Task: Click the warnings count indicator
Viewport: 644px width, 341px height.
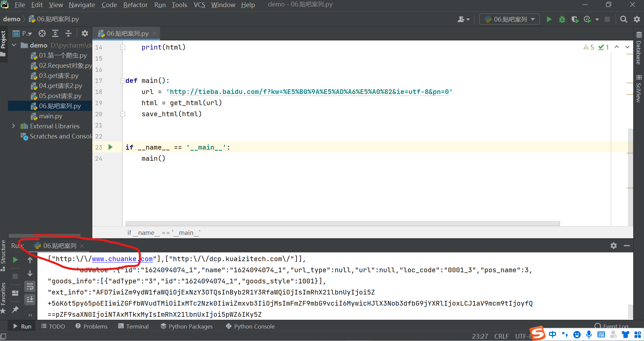Action: [x=589, y=47]
